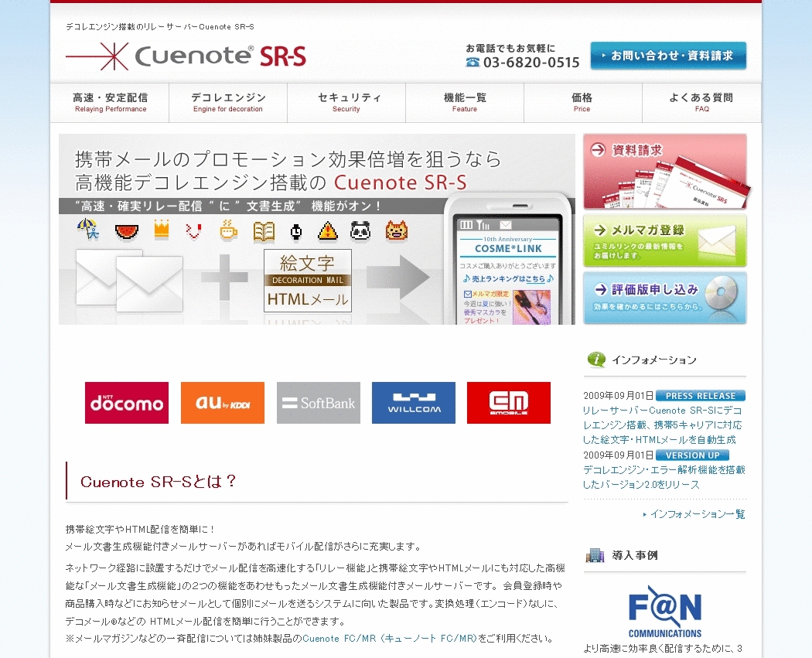This screenshot has height=658, width=812.
Task: Click the telephone icon beside 03-6820-0515
Action: click(473, 63)
